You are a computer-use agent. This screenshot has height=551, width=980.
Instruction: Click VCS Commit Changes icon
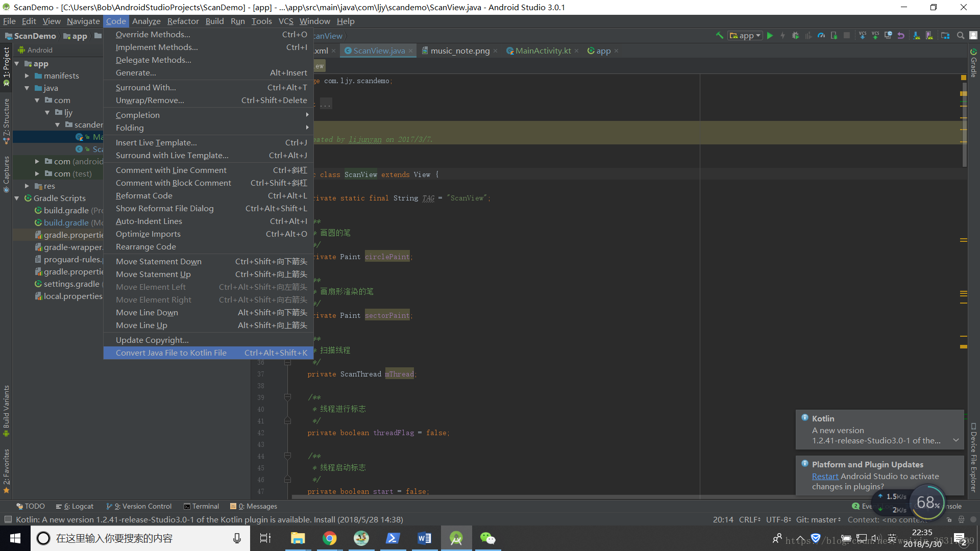coord(875,36)
